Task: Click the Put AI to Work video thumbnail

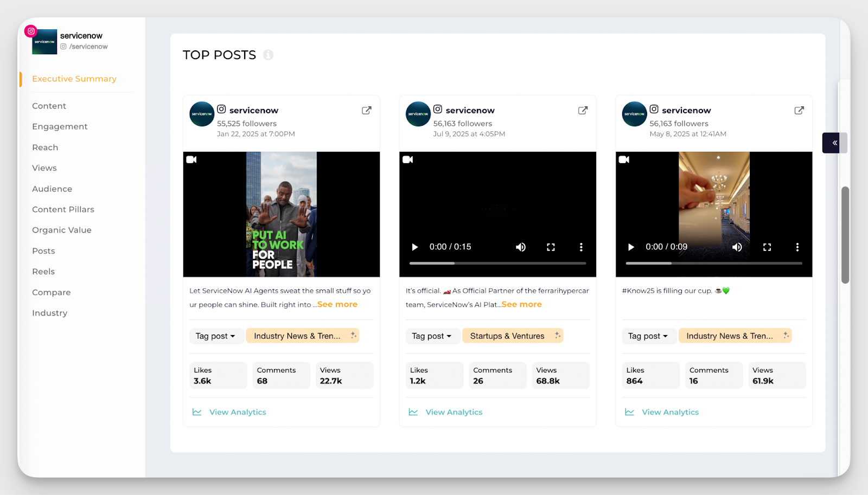Action: (x=281, y=214)
